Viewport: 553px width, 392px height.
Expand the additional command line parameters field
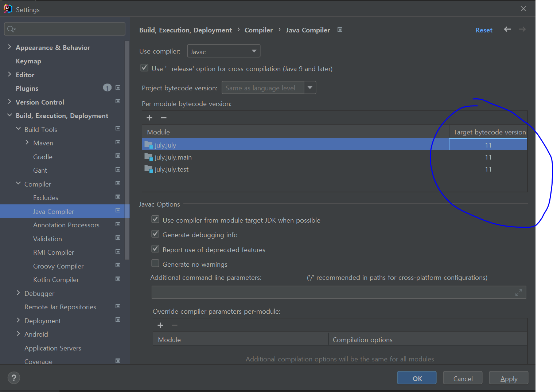pyautogui.click(x=519, y=293)
